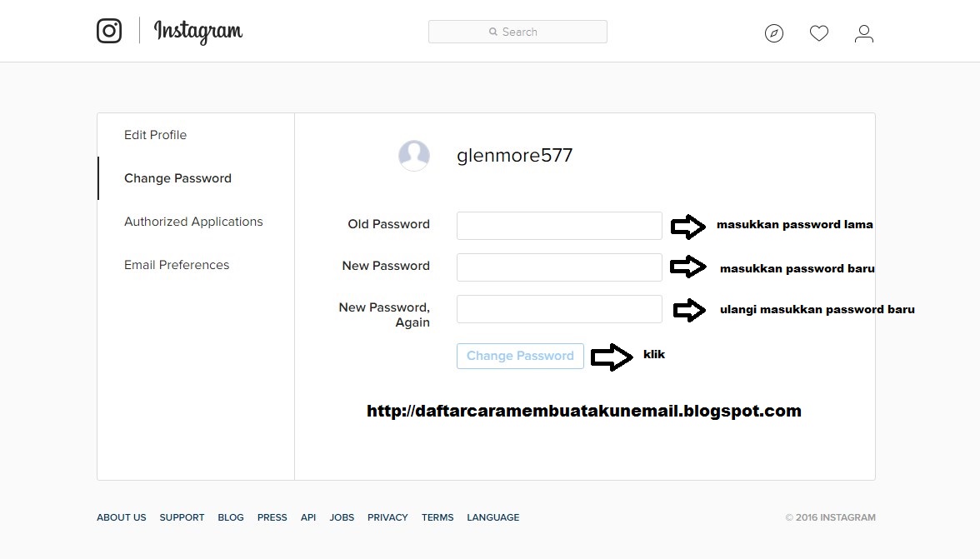Open the Explore compass icon
This screenshot has height=559, width=980.
(x=773, y=33)
